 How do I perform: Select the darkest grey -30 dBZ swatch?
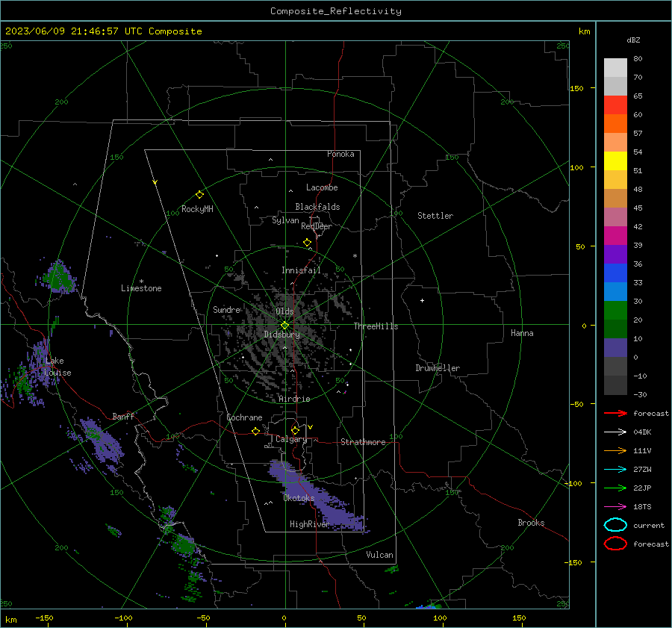tap(615, 385)
